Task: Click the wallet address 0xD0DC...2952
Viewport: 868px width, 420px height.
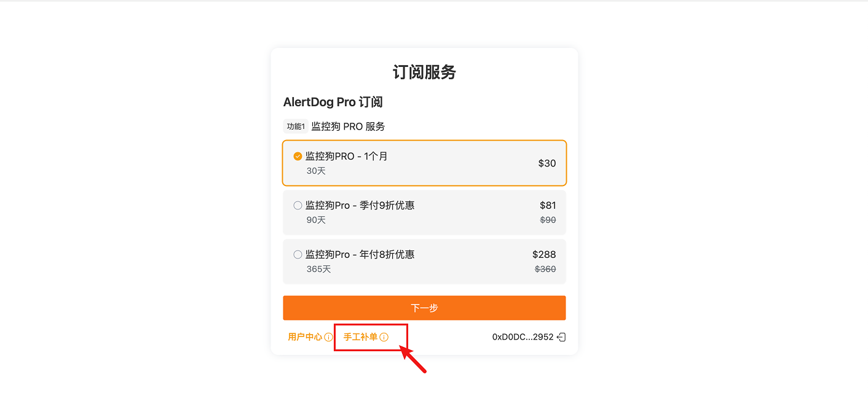Action: [521, 336]
